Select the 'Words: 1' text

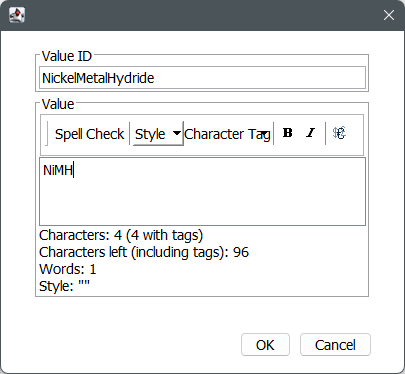pos(68,269)
